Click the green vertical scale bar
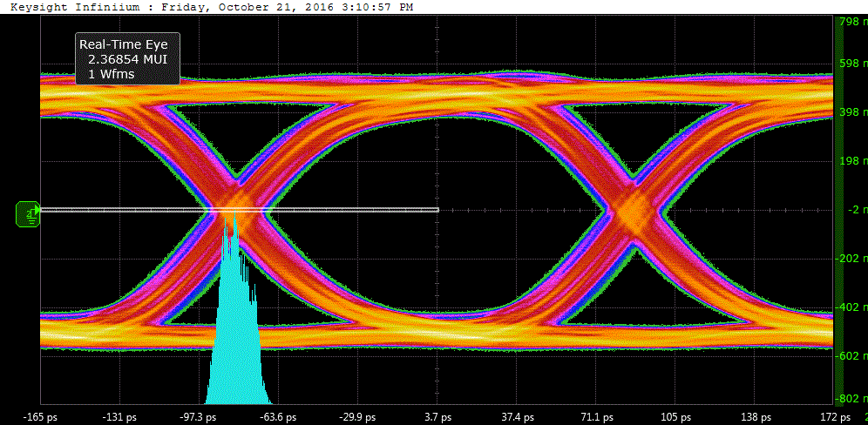The width and height of the screenshot is (868, 425). [x=839, y=211]
